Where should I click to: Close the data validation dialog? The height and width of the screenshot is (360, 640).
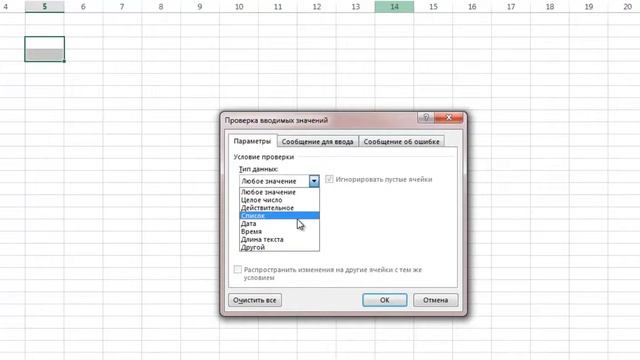449,118
